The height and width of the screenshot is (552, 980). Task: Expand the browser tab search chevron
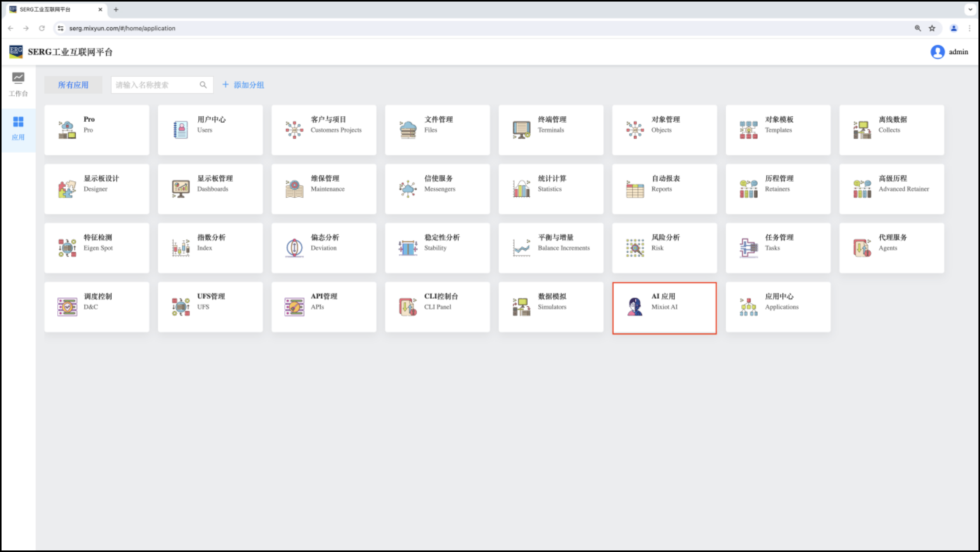[x=970, y=9]
